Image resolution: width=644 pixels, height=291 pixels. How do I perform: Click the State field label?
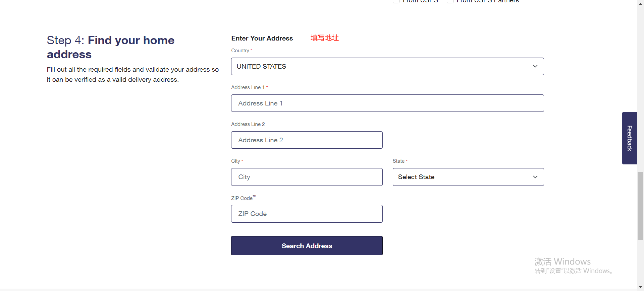pos(398,161)
